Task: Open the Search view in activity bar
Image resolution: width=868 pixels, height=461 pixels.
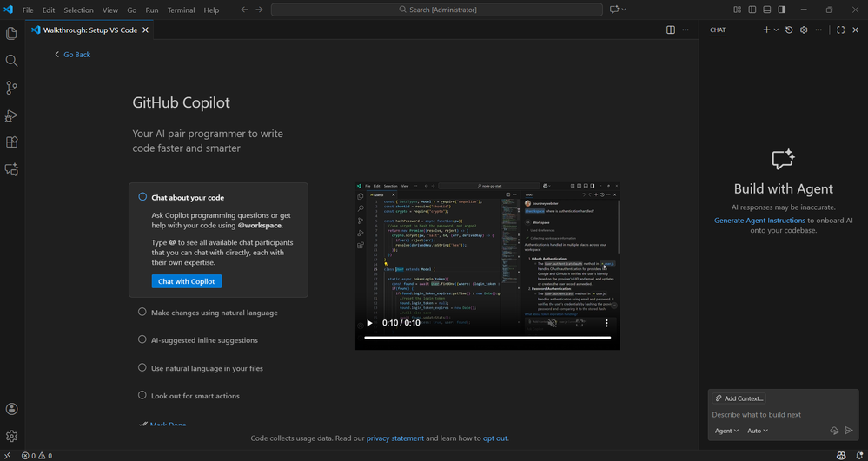Action: 11,60
